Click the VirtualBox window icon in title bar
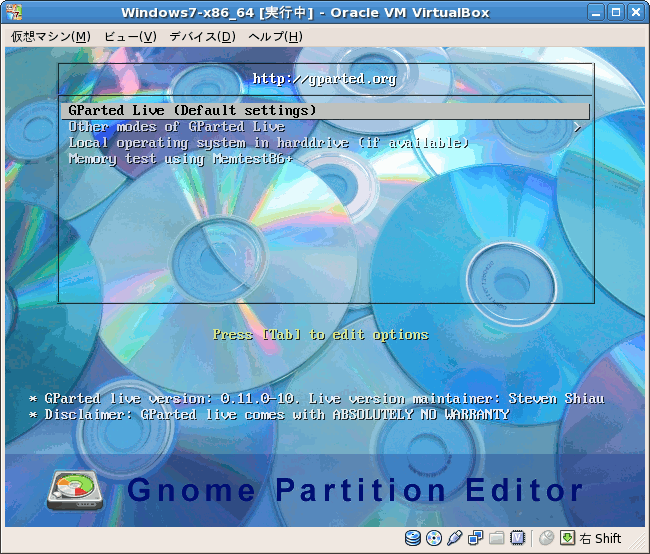 tap(13, 13)
